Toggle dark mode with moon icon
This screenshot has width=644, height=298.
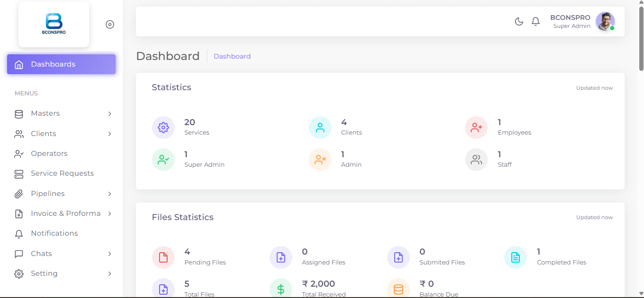(519, 21)
